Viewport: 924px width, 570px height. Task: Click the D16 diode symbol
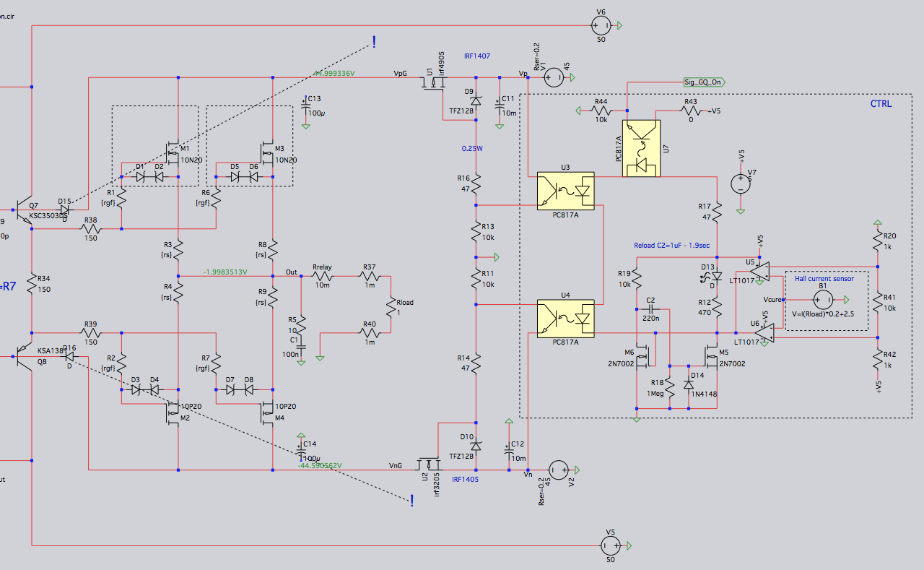click(x=70, y=356)
